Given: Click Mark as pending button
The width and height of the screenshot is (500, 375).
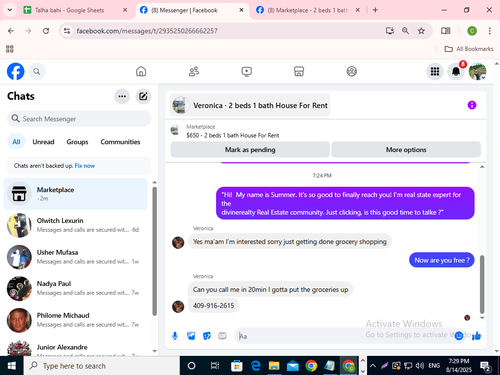Looking at the screenshot, I should point(250,150).
